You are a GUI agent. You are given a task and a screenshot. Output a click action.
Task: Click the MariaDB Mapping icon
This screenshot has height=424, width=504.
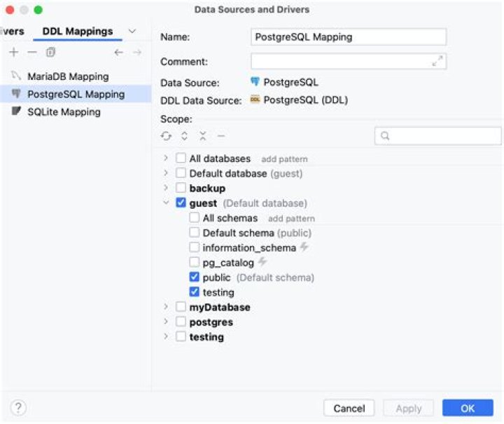point(15,76)
